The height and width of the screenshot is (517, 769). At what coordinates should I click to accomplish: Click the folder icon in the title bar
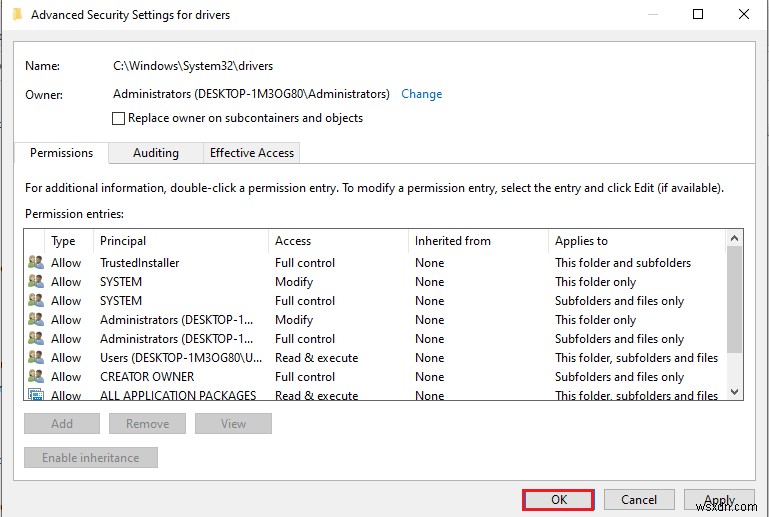click(17, 14)
